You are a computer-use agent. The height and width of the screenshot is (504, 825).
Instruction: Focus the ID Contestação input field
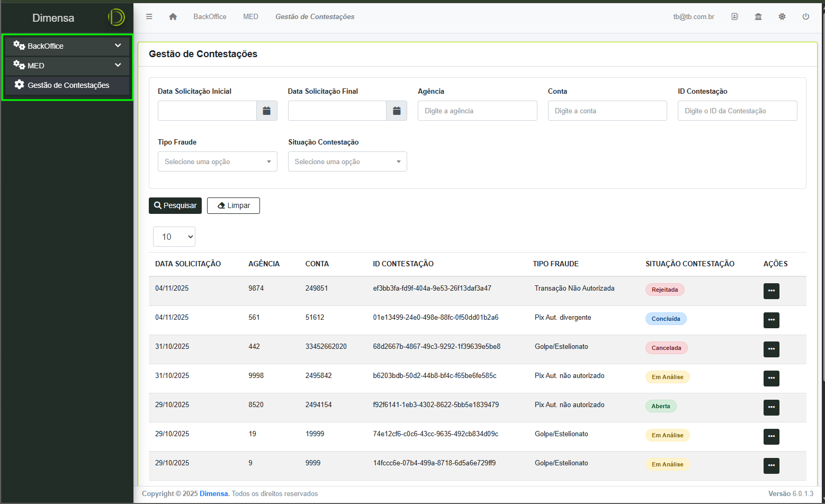pyautogui.click(x=737, y=111)
